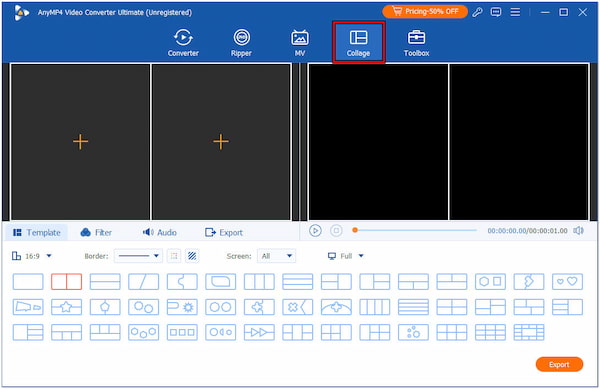Select the two circles of differing size template
Viewport: 600px width, 389px height.
pyautogui.click(x=143, y=307)
